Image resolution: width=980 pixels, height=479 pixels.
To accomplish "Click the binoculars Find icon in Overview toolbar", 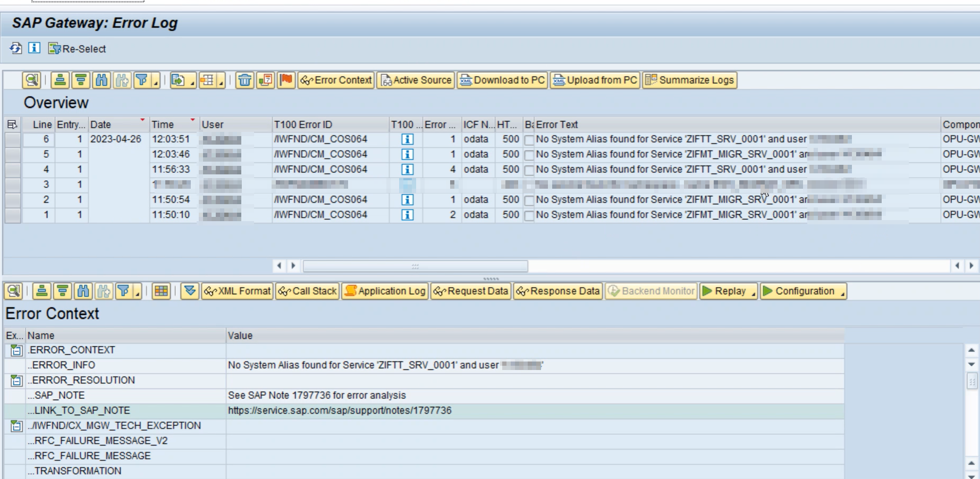I will pos(102,80).
